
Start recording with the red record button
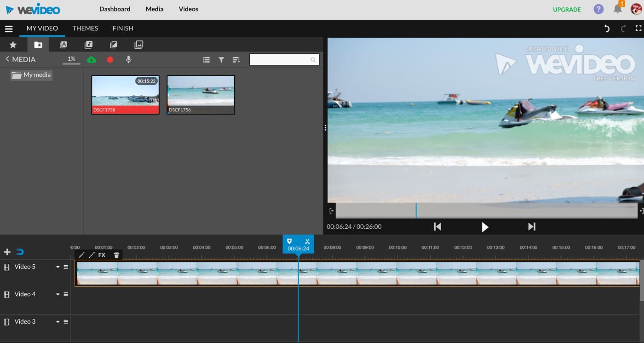pyautogui.click(x=110, y=59)
